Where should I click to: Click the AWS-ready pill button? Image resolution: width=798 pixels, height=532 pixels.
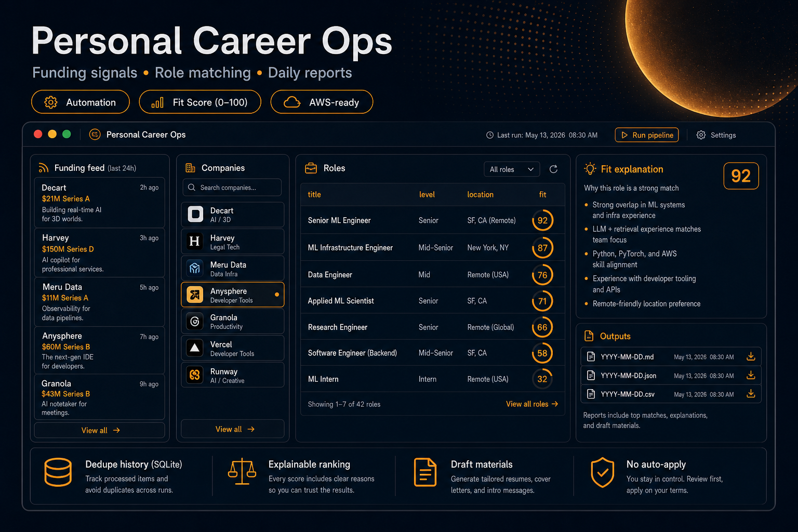click(322, 102)
